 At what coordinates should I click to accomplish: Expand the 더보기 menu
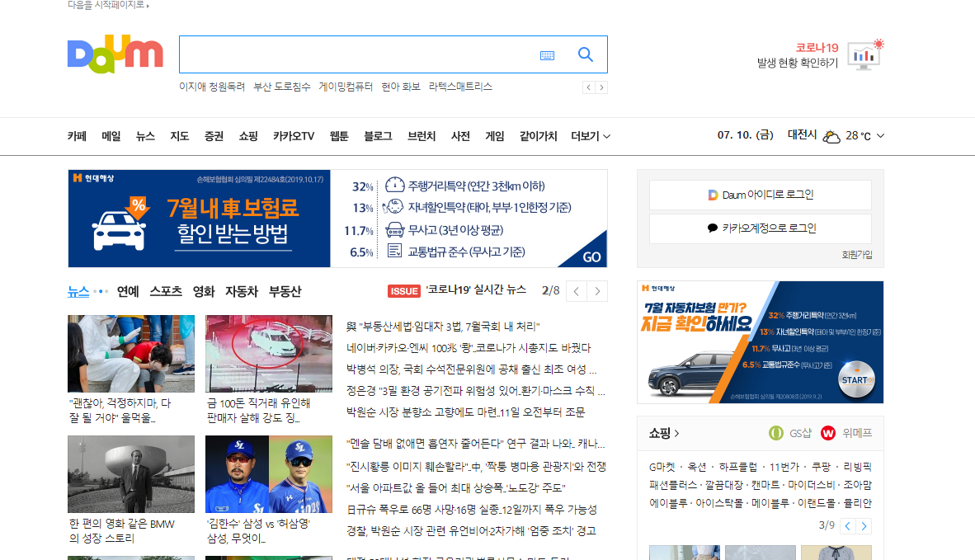pyautogui.click(x=591, y=136)
